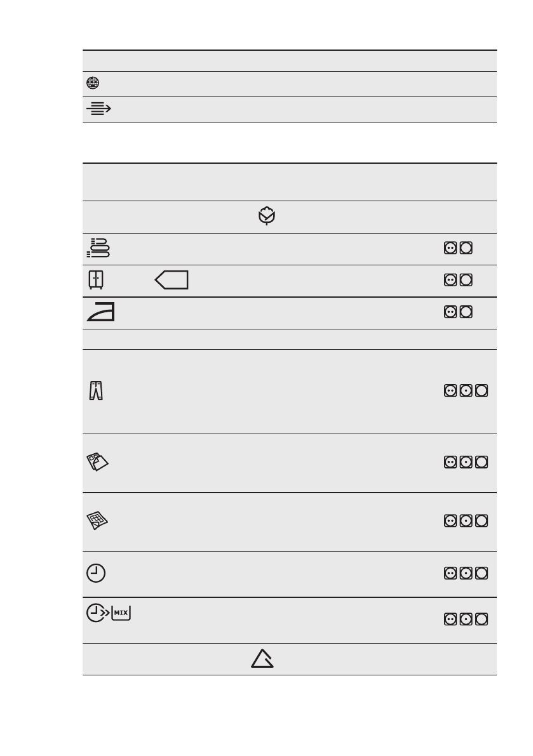Click the empty-circle dryer symbol in the extra dry row
Screen dimensions: 533x756
coord(465,249)
